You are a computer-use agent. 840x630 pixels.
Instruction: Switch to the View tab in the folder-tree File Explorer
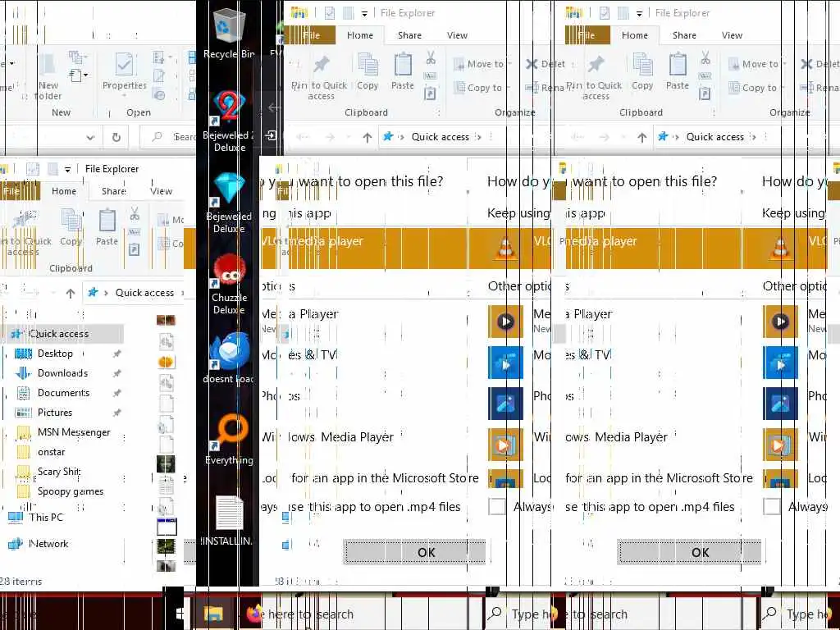point(162,191)
